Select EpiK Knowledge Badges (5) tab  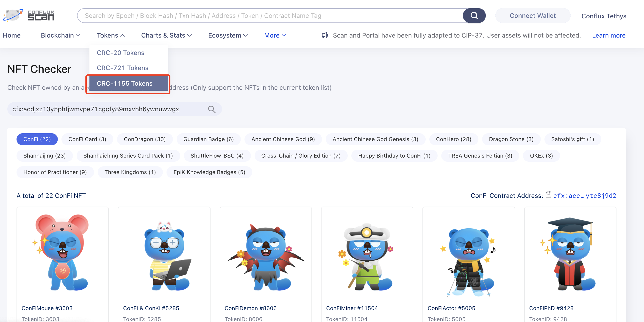click(209, 172)
